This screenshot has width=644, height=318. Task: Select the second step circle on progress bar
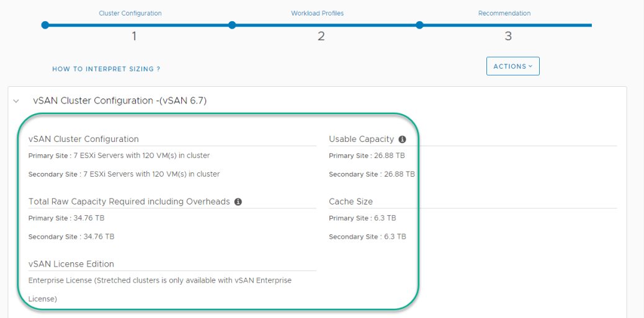coord(232,25)
